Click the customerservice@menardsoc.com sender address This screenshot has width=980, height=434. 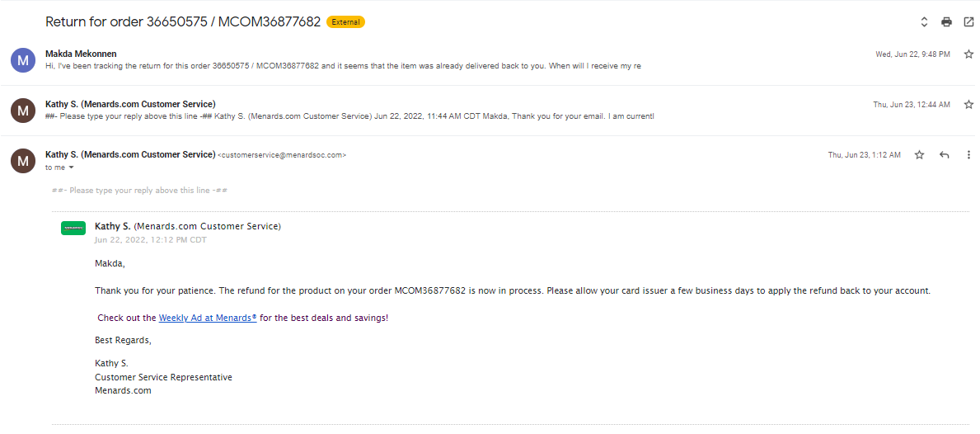pyautogui.click(x=281, y=155)
